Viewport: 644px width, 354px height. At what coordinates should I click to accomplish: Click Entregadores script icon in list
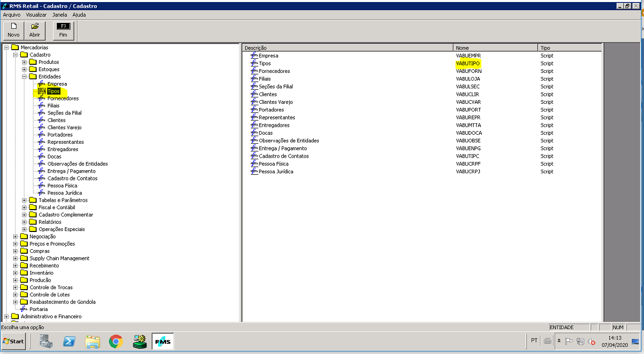[254, 125]
